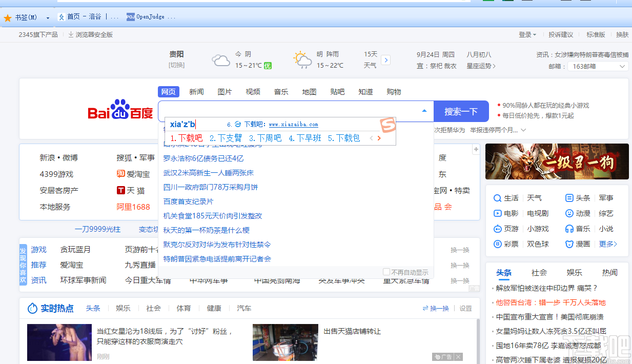Click the 漫画 bear icon
632x364 pixels.
(x=568, y=244)
